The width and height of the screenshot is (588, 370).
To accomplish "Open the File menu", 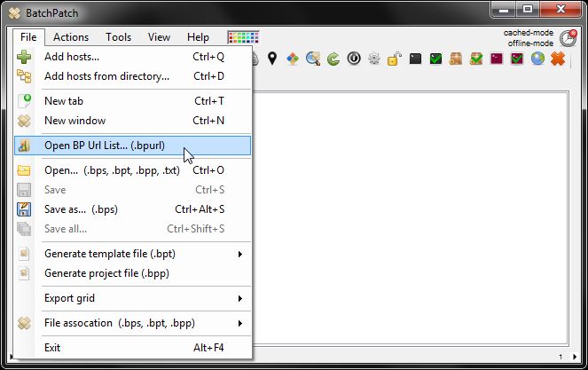I will click(28, 37).
